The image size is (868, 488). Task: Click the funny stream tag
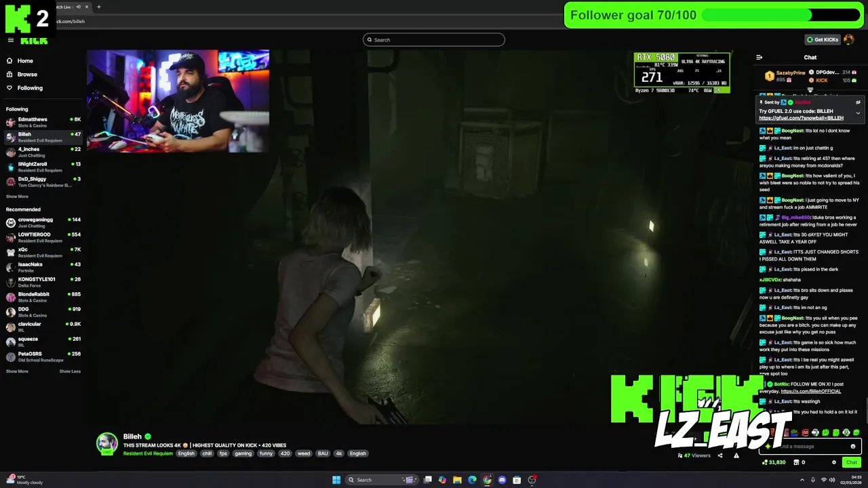(x=266, y=453)
